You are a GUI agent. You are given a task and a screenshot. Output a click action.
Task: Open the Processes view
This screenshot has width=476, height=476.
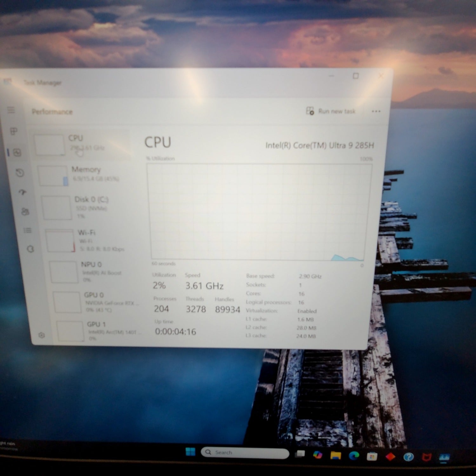tap(14, 131)
